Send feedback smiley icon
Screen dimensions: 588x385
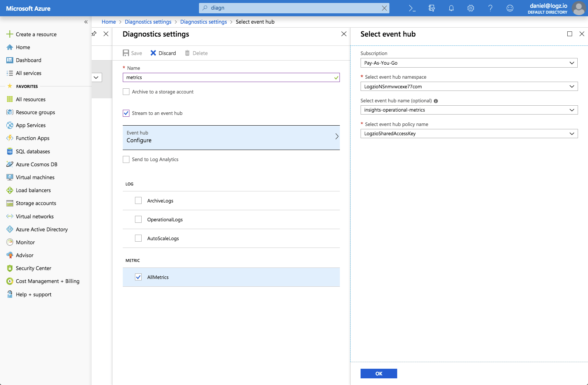point(510,8)
